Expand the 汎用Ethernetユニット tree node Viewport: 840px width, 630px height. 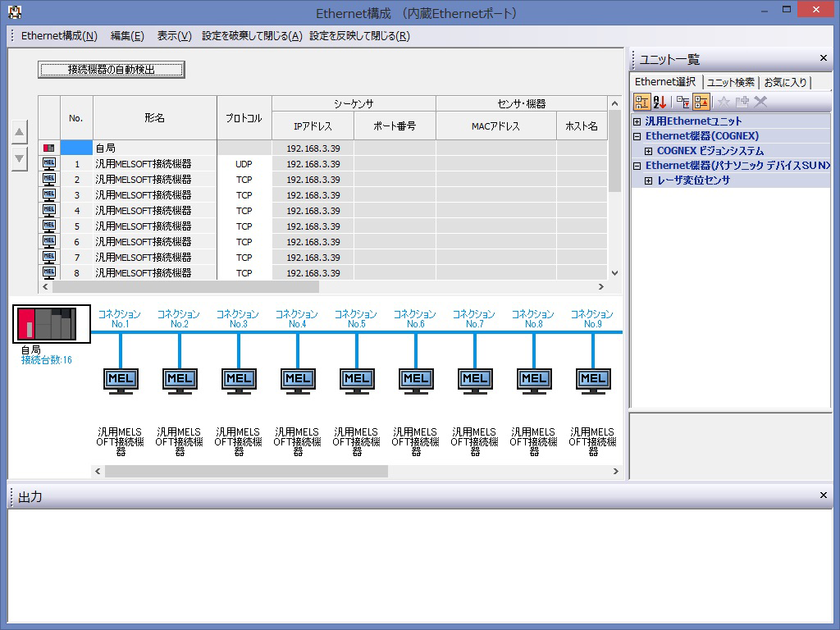[637, 121]
